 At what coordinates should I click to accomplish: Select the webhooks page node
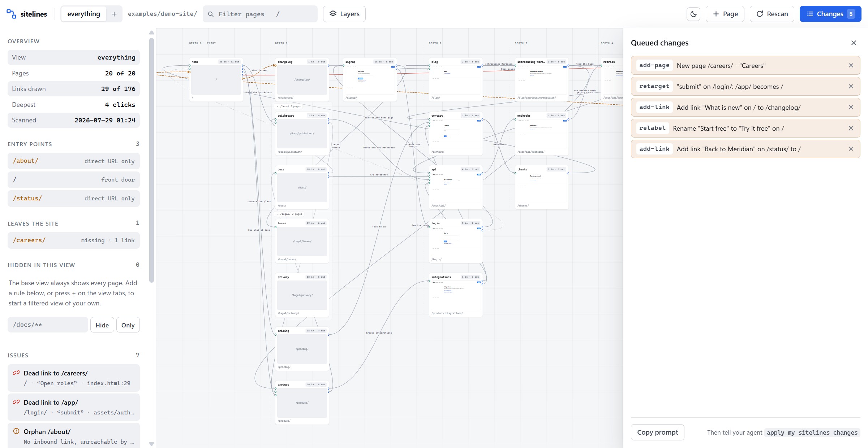tap(542, 133)
